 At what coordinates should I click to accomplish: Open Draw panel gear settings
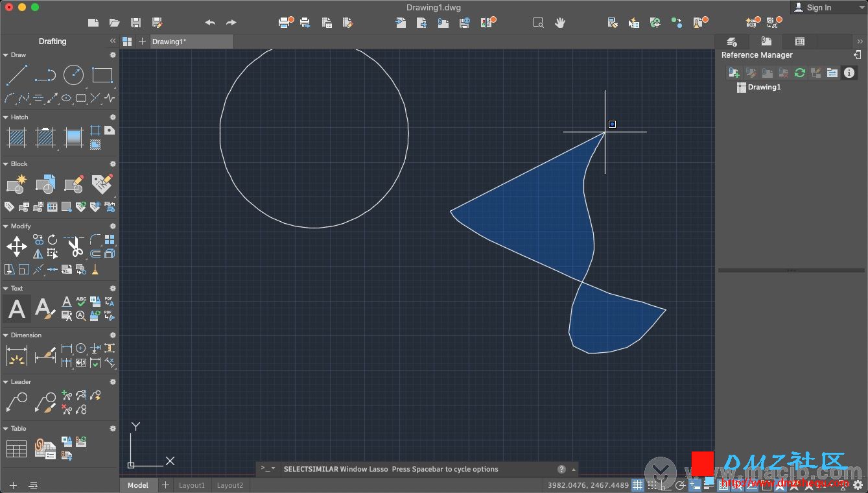coord(113,55)
